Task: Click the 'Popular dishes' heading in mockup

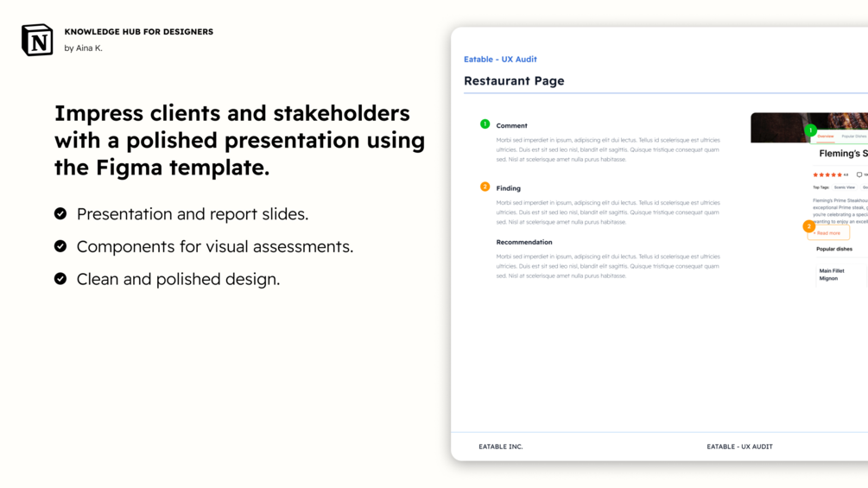Action: click(834, 249)
